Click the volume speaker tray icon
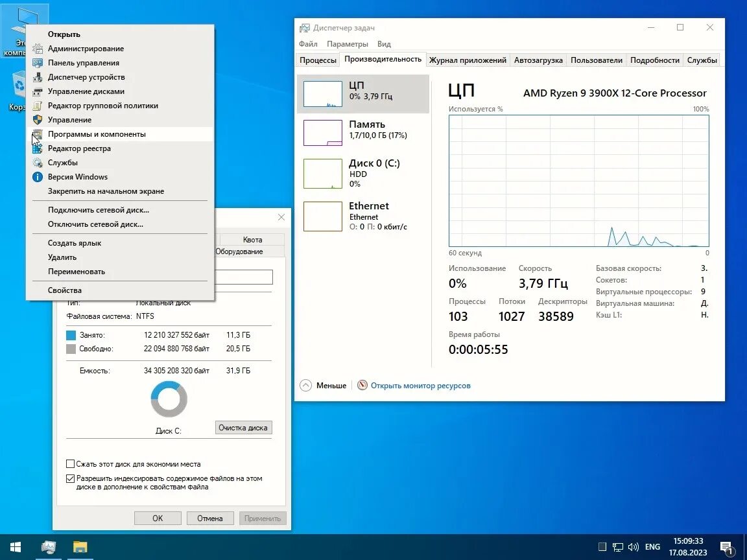Viewport: 747px width, 560px height. [x=633, y=546]
